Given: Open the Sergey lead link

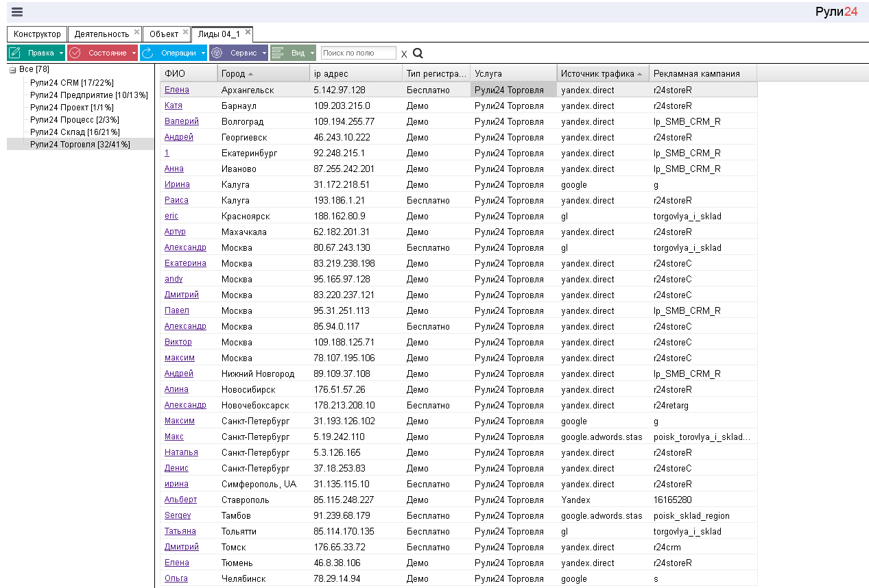Looking at the screenshot, I should (178, 515).
